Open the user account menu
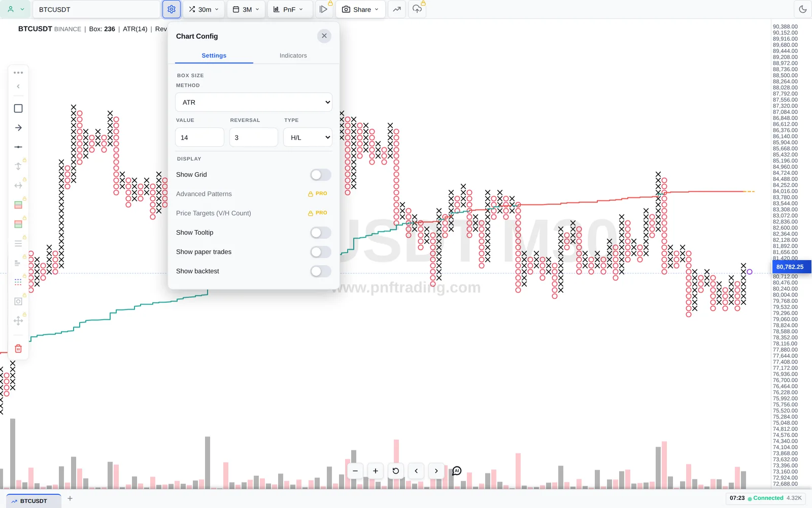 click(x=15, y=9)
